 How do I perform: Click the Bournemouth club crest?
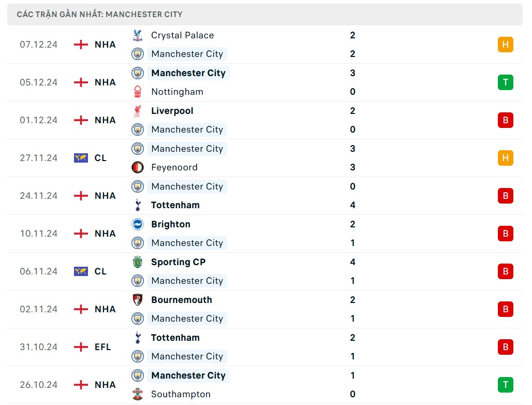pos(137,300)
